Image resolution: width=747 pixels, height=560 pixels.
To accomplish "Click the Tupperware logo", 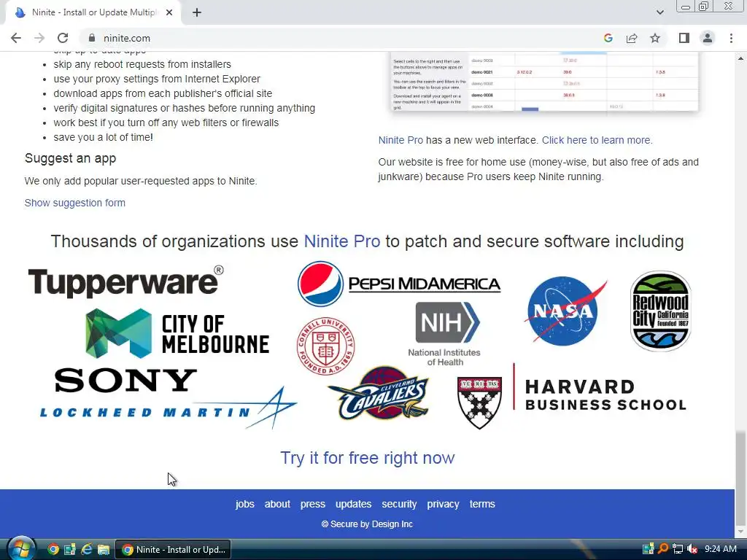I will pos(125,282).
